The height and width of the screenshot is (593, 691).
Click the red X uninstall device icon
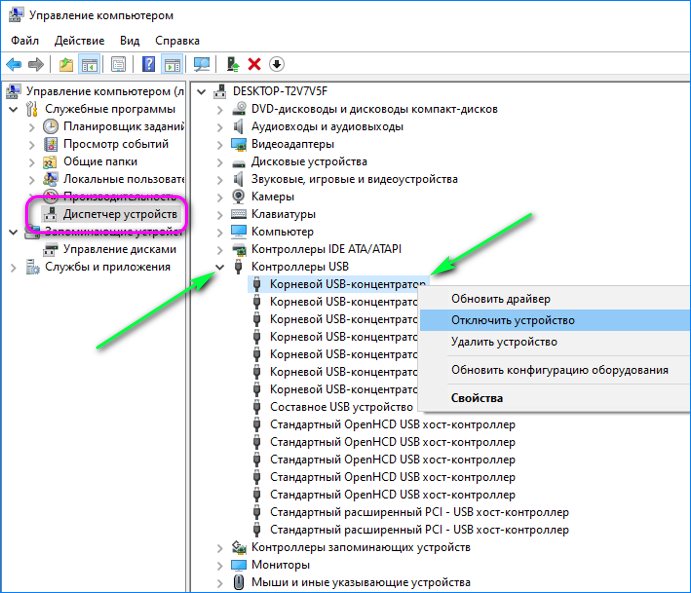pos(254,64)
